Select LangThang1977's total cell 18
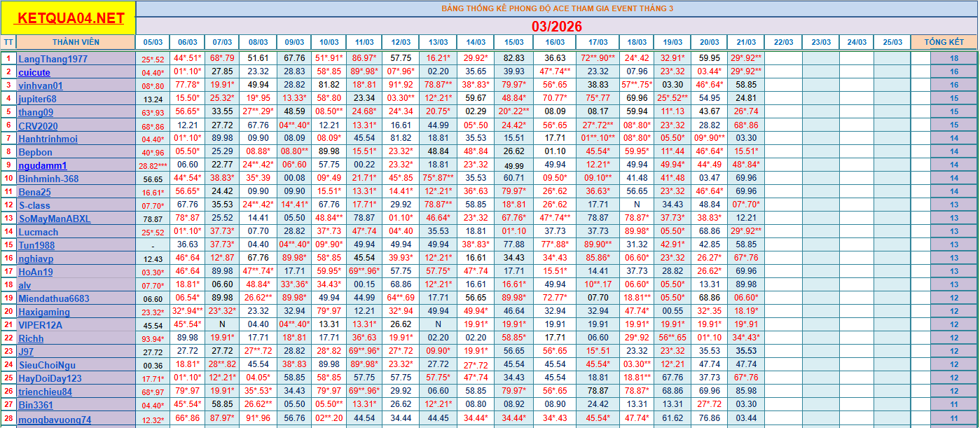This screenshot has height=428, width=980. (954, 59)
